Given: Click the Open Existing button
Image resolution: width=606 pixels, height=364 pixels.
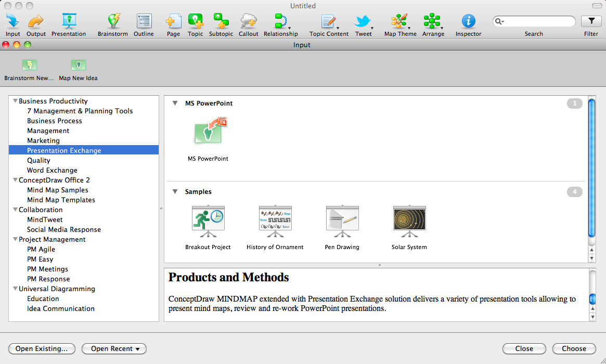Looking at the screenshot, I should (42, 348).
